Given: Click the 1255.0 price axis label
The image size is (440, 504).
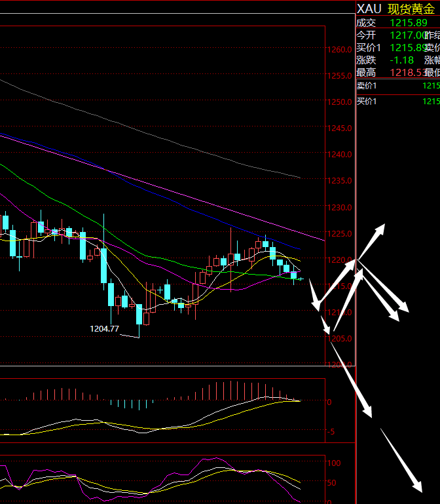Looking at the screenshot, I should tap(340, 76).
